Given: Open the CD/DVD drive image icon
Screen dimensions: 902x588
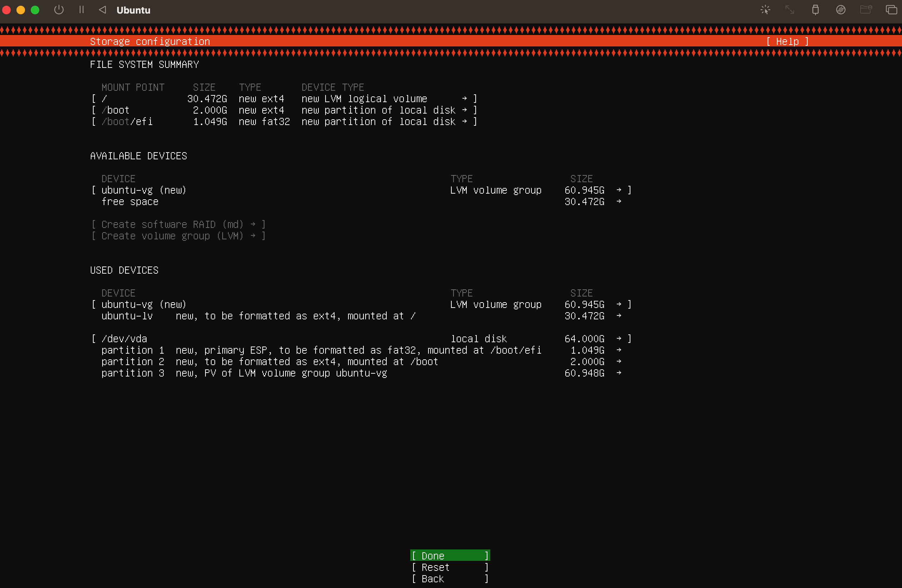Looking at the screenshot, I should coord(841,10).
